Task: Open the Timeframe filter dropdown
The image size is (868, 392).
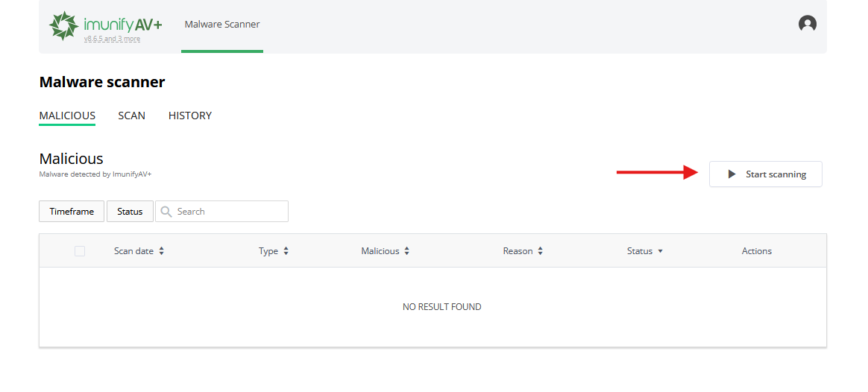Action: click(x=72, y=212)
